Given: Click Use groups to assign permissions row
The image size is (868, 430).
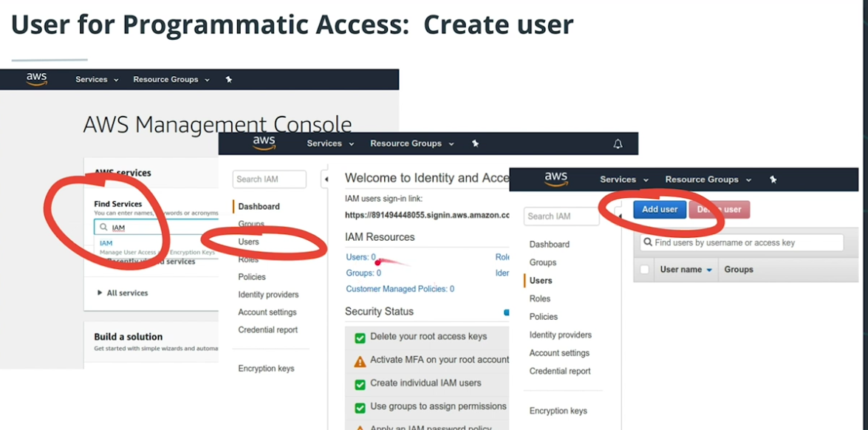Looking at the screenshot, I should coord(427,407).
